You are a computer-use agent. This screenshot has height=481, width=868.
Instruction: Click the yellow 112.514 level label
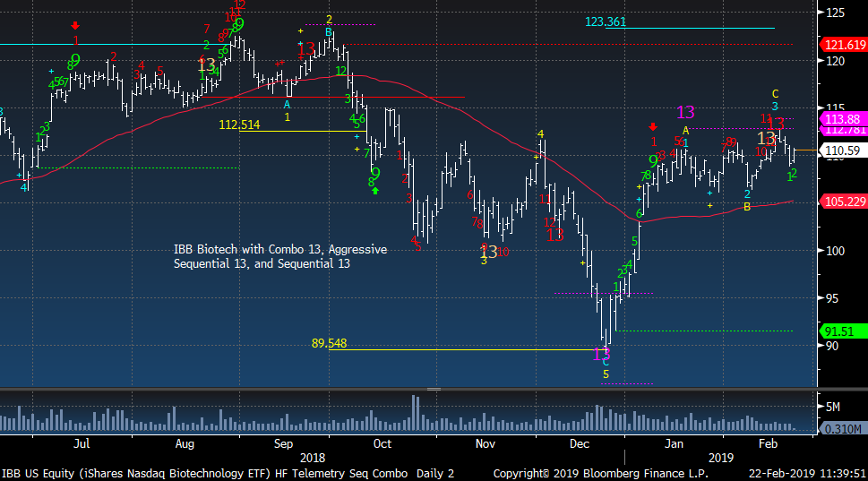click(x=239, y=125)
